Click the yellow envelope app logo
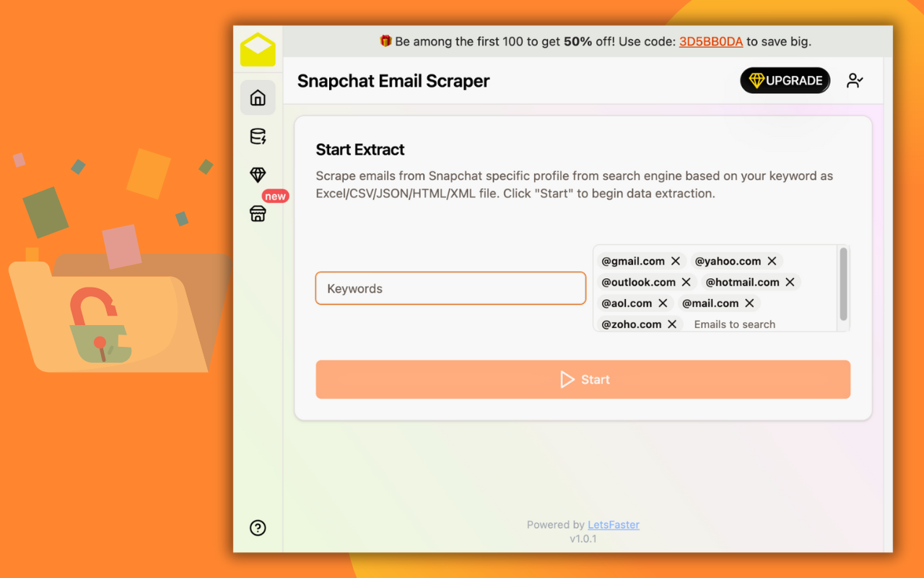Viewport: 924px width, 578px height. (258, 50)
